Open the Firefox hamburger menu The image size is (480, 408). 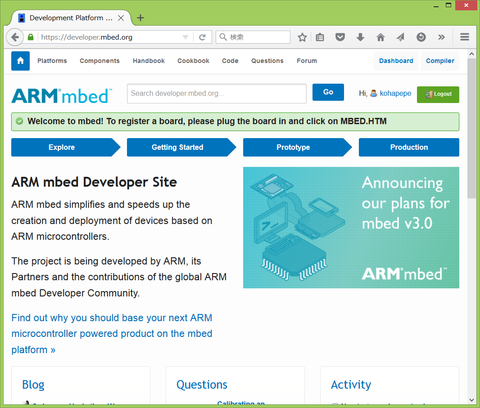pos(465,37)
